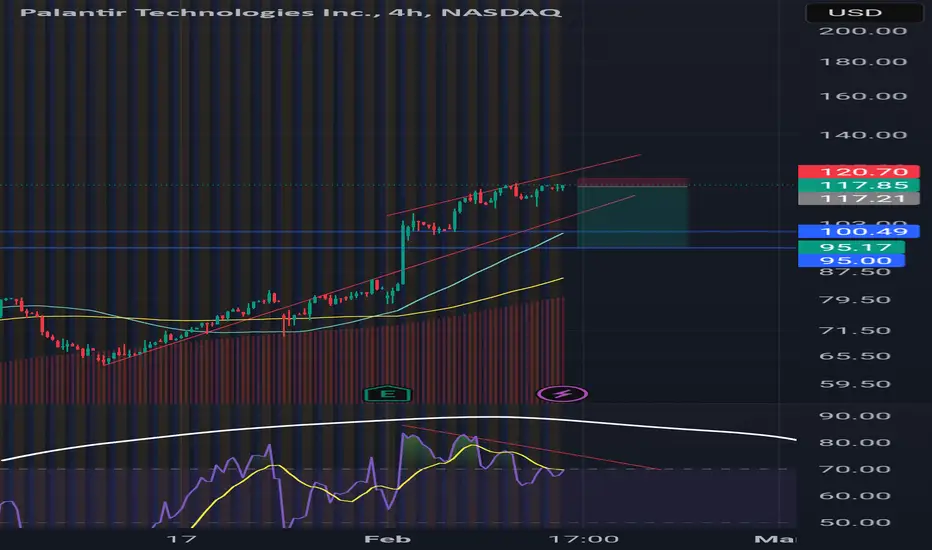Open the USD currency selector
932x550 pixels.
pyautogui.click(x=862, y=12)
